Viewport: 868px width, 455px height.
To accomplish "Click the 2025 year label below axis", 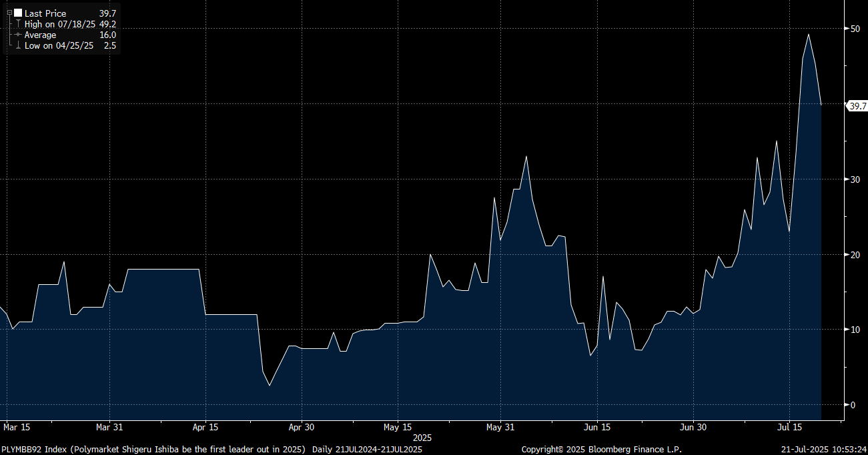I will coord(424,438).
